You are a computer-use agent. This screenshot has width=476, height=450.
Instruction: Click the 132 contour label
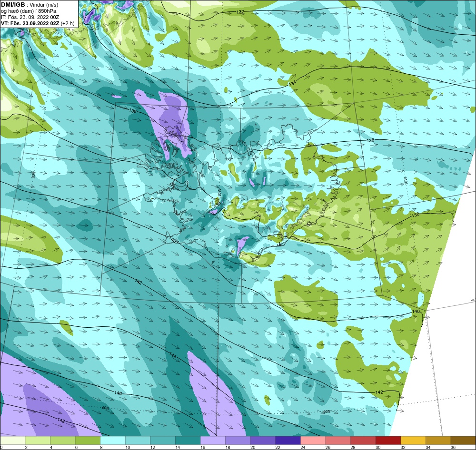point(240,12)
